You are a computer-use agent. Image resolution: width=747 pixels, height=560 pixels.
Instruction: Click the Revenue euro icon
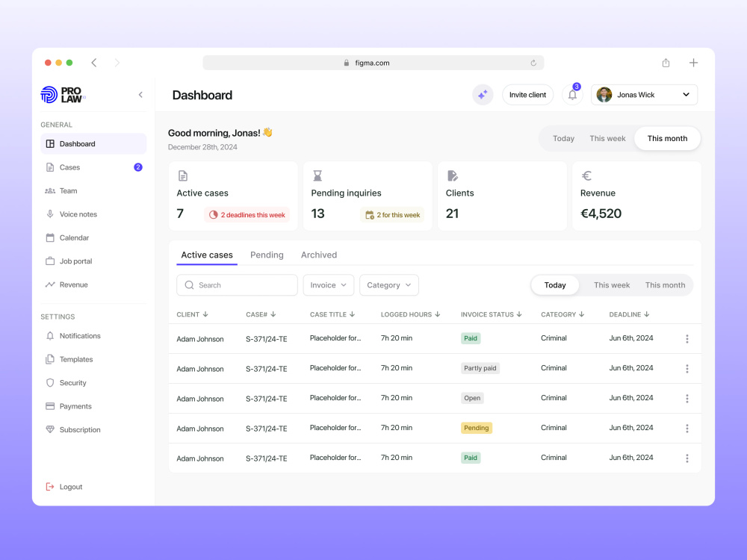point(587,175)
